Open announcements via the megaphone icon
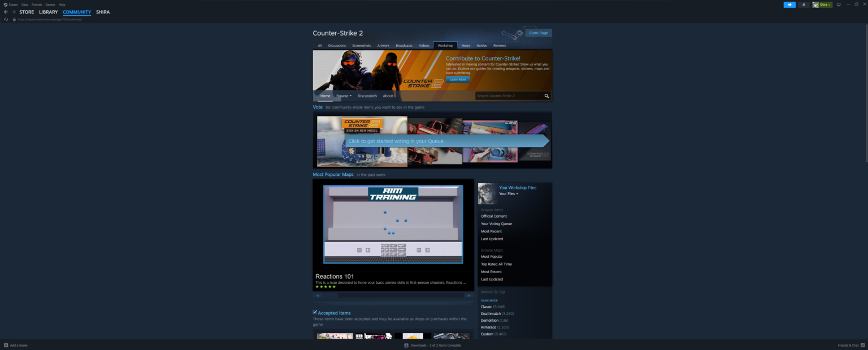The height and width of the screenshot is (350, 868). tap(789, 5)
